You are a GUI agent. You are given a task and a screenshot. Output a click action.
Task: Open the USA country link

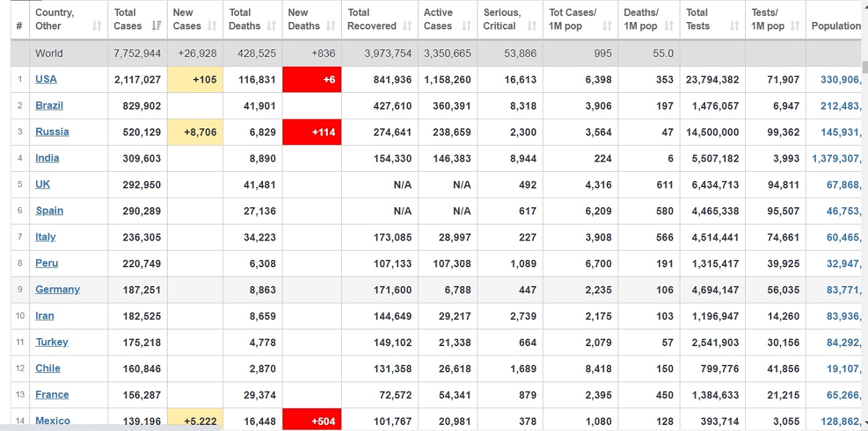46,79
